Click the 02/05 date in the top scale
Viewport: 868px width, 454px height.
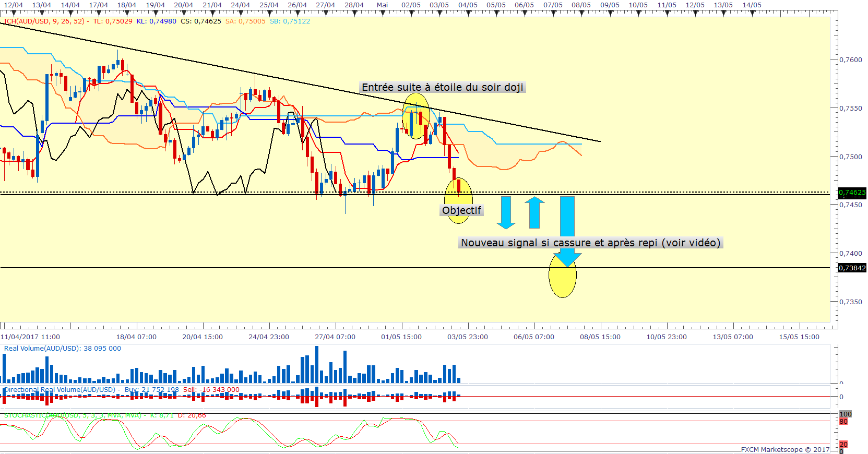point(411,5)
